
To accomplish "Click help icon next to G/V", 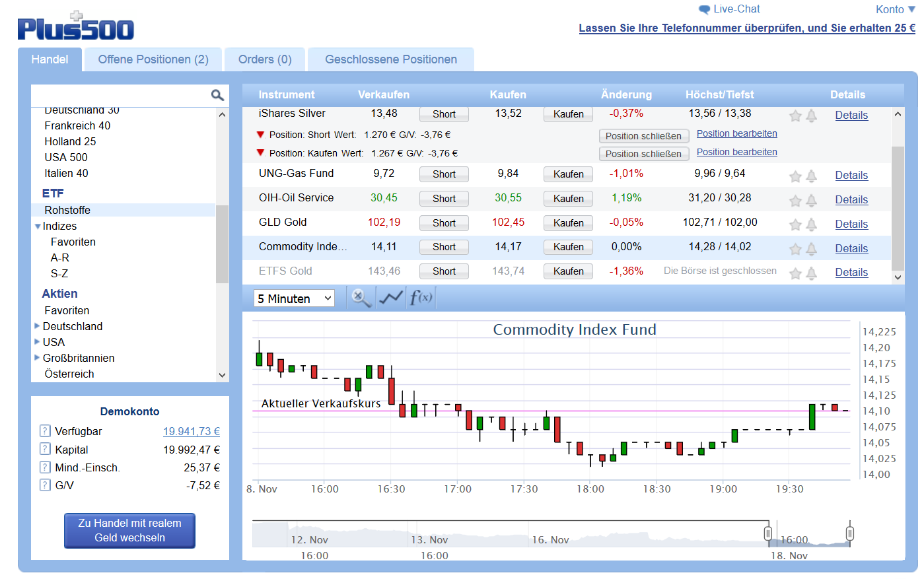I will (x=45, y=485).
